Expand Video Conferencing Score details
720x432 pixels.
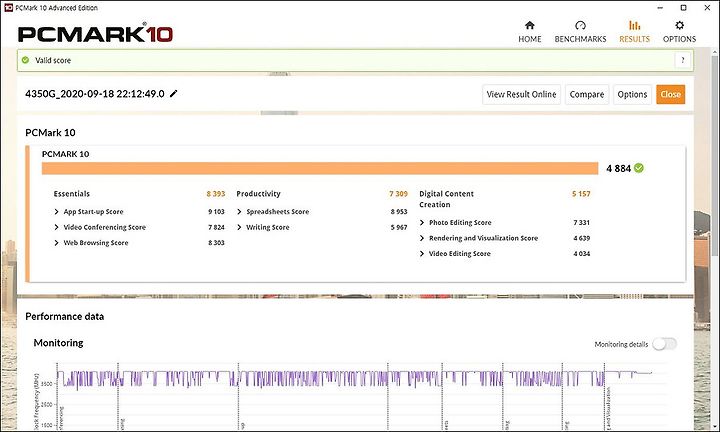[56, 227]
